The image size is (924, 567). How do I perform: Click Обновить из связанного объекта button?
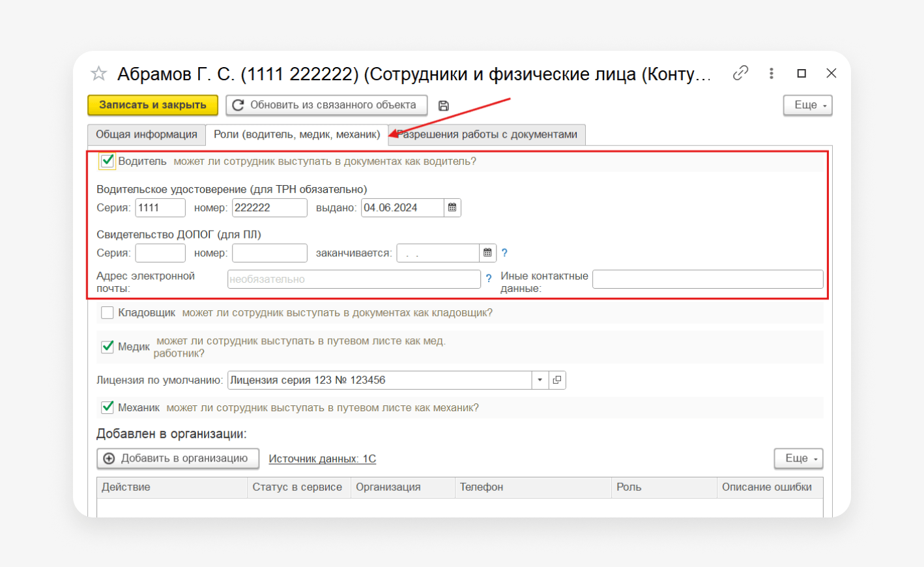click(x=326, y=105)
